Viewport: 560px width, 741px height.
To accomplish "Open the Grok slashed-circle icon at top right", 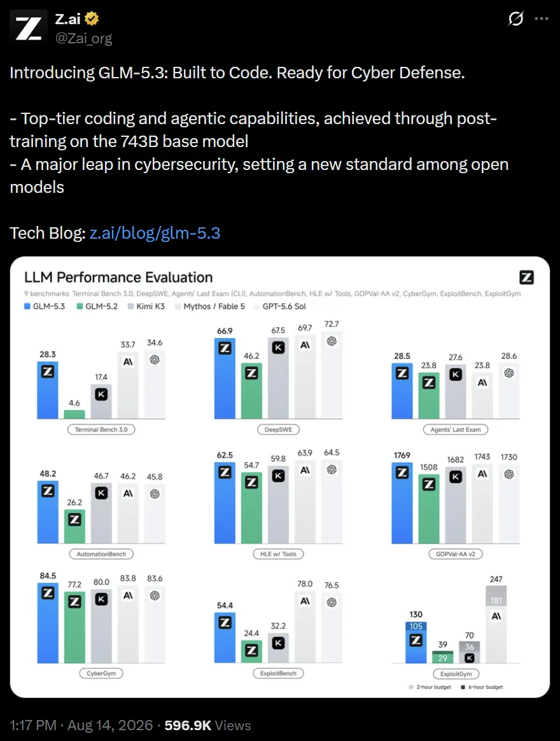I will [x=515, y=19].
